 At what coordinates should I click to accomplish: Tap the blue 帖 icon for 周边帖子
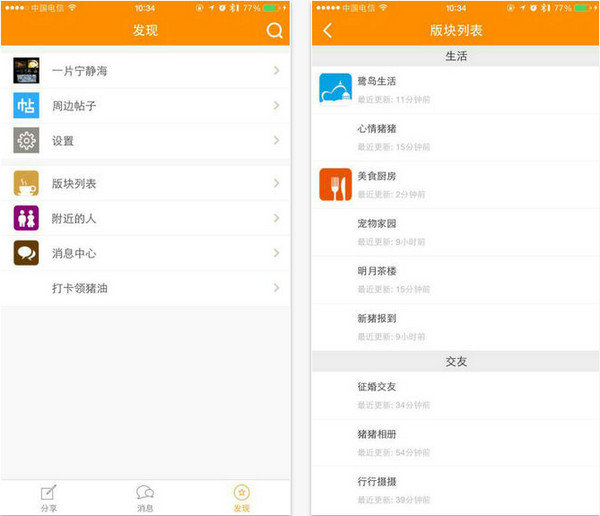click(26, 105)
